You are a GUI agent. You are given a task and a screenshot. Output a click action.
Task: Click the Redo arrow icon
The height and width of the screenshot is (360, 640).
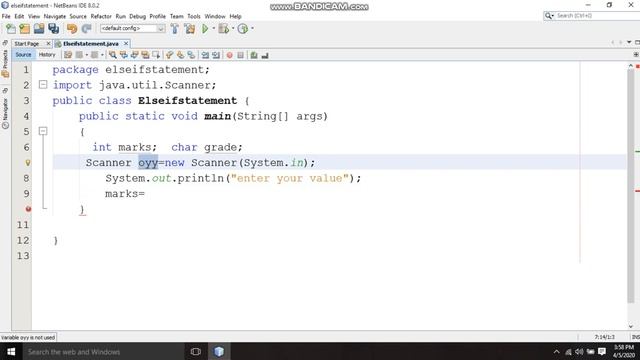(x=86, y=29)
